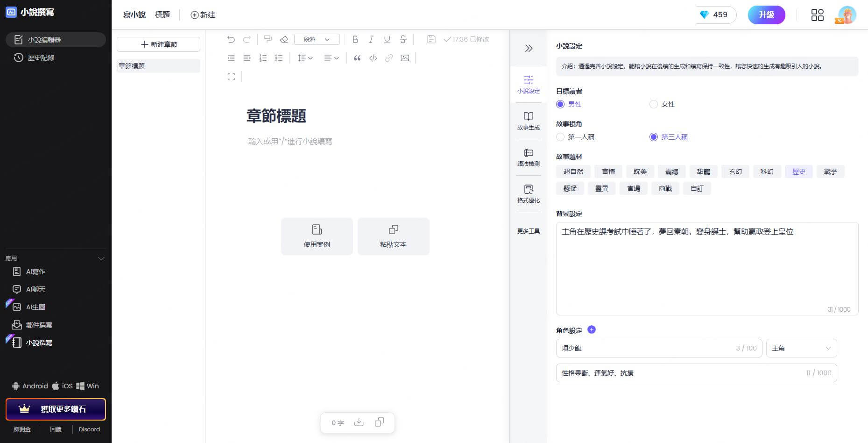The height and width of the screenshot is (443, 868).
Task: Open the 格式優化 panel tab
Action: point(529,194)
